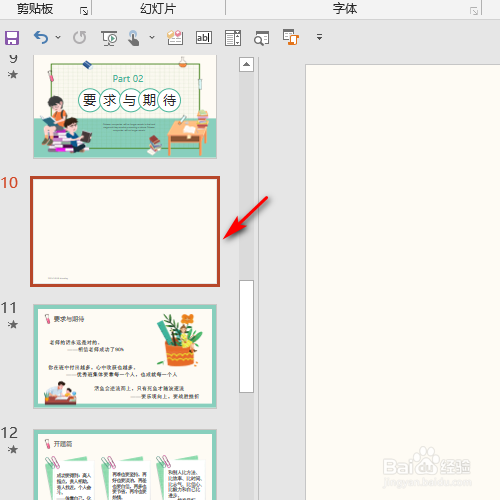This screenshot has width=500, height=500.
Task: Expand Customize Quick Access Toolbar arrow
Action: (x=319, y=37)
